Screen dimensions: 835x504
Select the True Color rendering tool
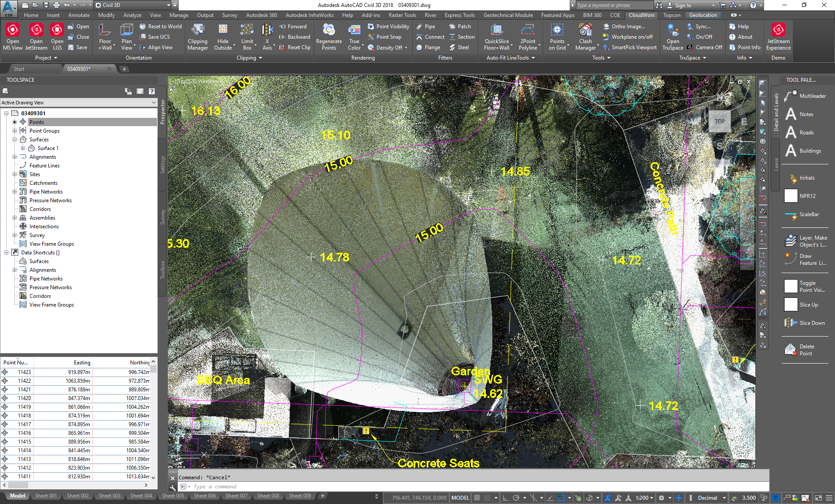pyautogui.click(x=354, y=37)
